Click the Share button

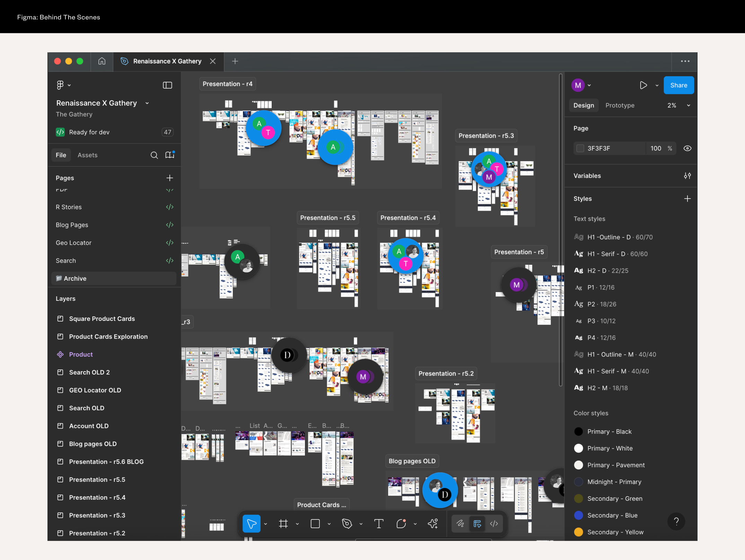[x=678, y=85]
